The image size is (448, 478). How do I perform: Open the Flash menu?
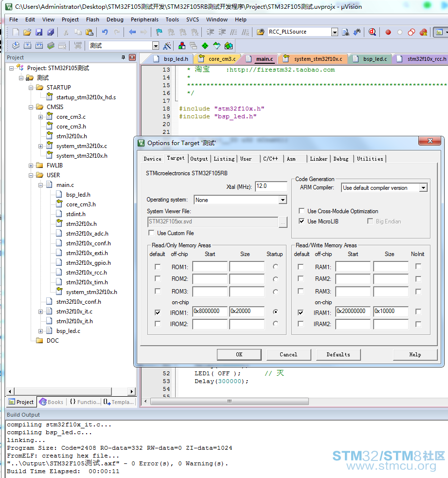(92, 19)
